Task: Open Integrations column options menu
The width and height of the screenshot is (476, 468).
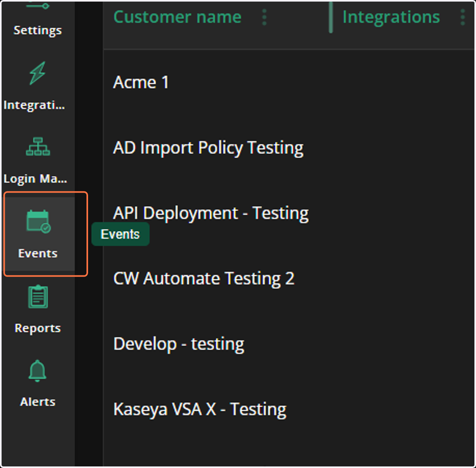Action: point(463,17)
